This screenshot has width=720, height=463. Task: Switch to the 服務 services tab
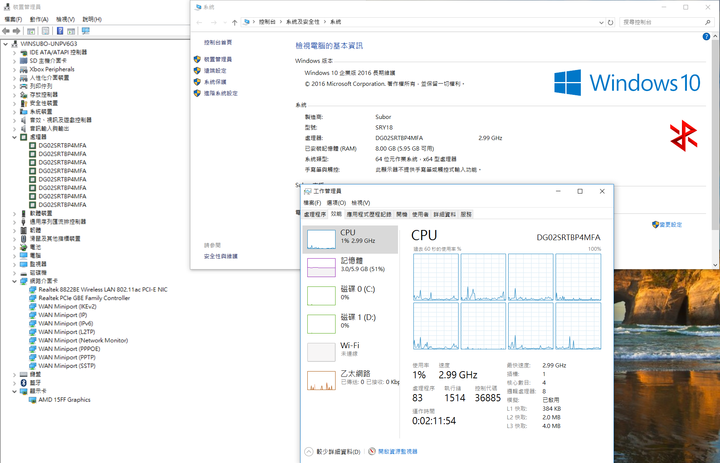click(466, 214)
